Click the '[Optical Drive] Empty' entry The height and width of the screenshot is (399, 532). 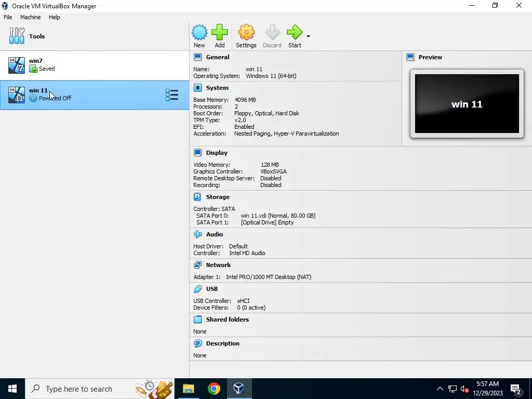coord(268,222)
